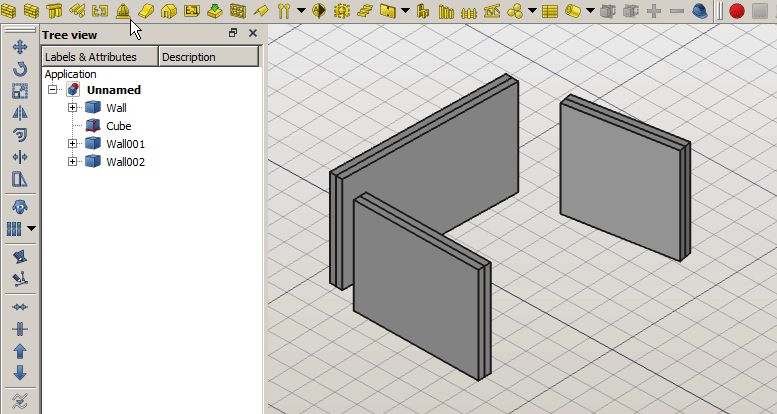
Task: Select the Wall tool beside the Structure icon
Action: coord(31,10)
